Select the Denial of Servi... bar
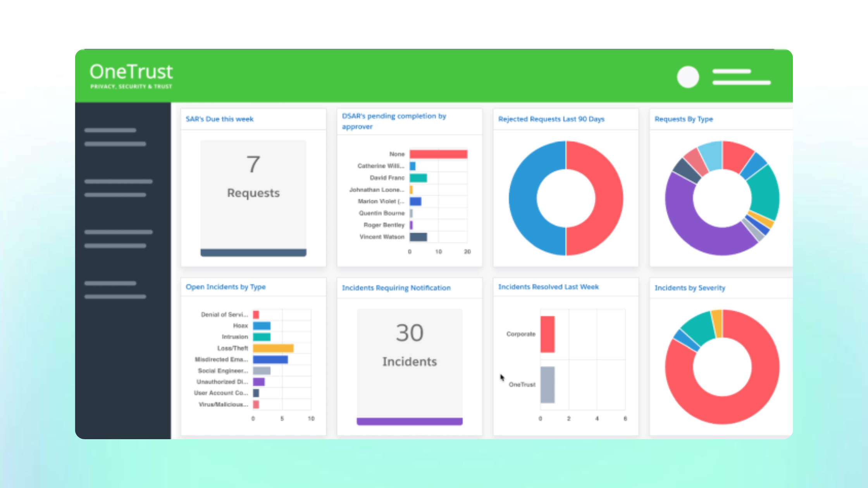Image resolution: width=868 pixels, height=488 pixels. point(256,314)
